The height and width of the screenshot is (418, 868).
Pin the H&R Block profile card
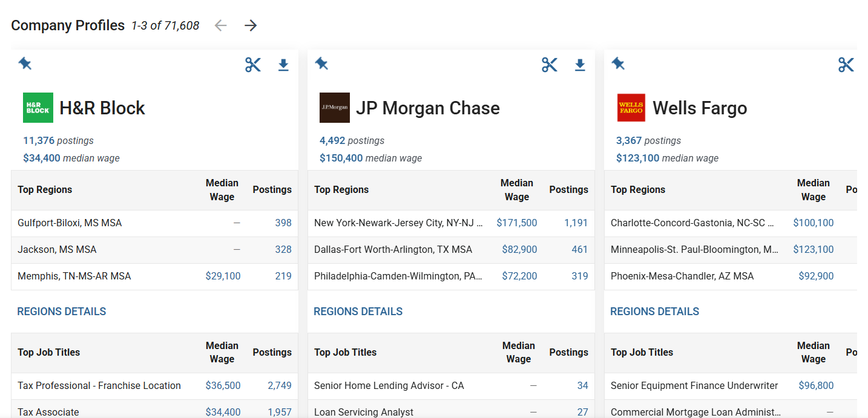25,64
